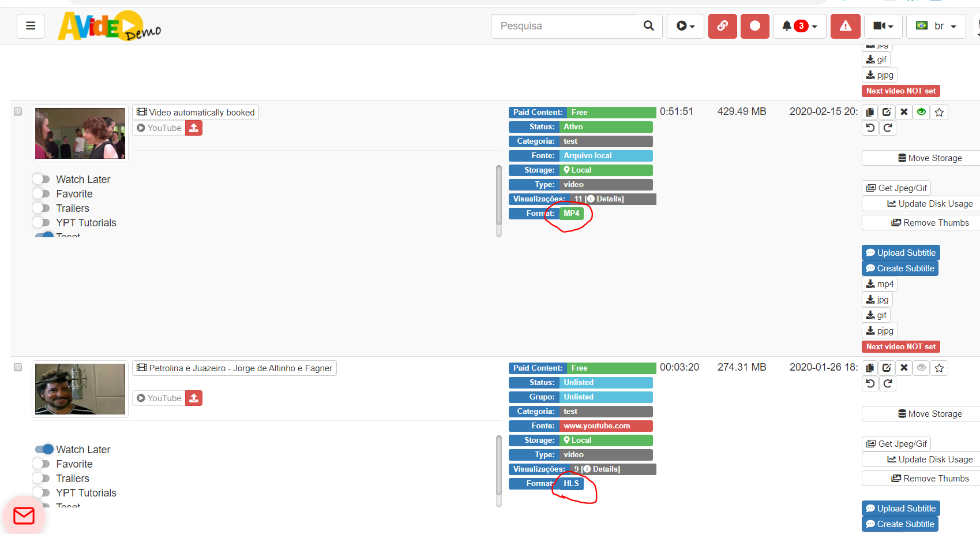Screen dimensions: 980x534
Task: Click Get Jpeg/Gif for Video automatically booked
Action: point(896,188)
